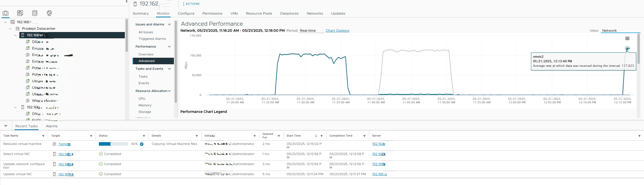This screenshot has width=644, height=185.
Task: Sort by Start Time arrow icon
Action: [x=316, y=136]
